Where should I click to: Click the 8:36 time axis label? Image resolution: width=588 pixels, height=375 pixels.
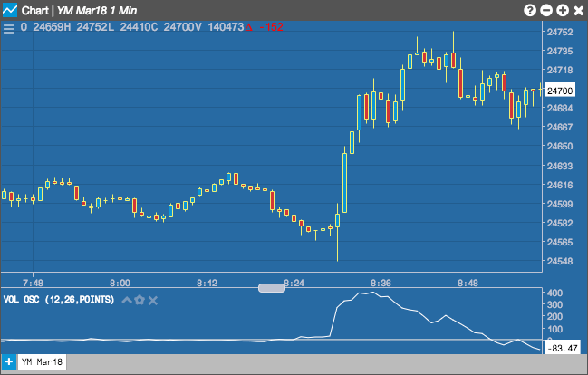(381, 284)
